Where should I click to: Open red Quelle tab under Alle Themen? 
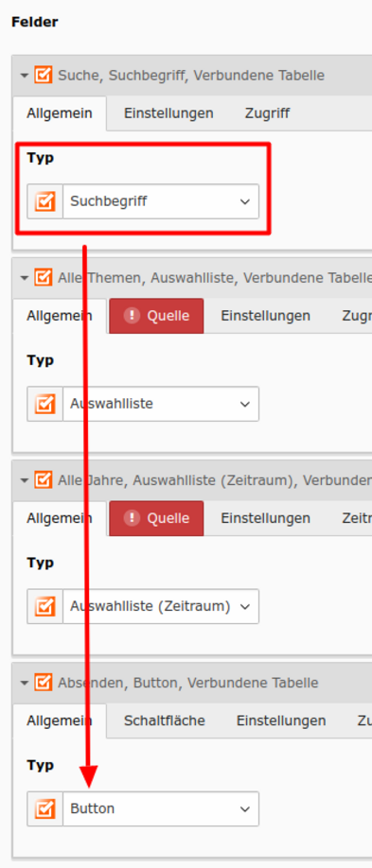[156, 316]
